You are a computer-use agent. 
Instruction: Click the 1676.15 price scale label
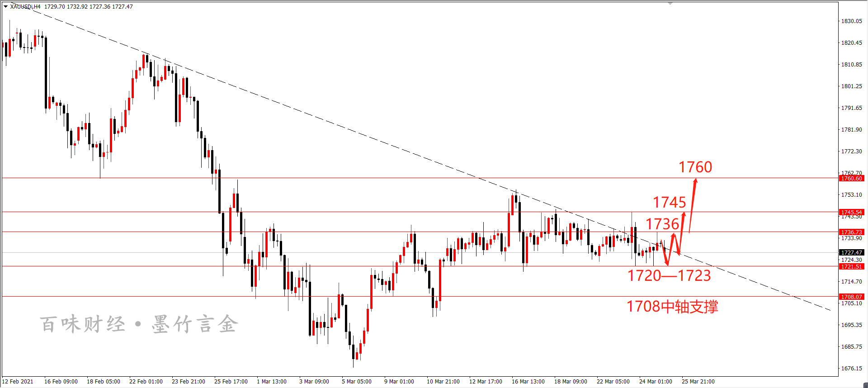click(x=851, y=369)
